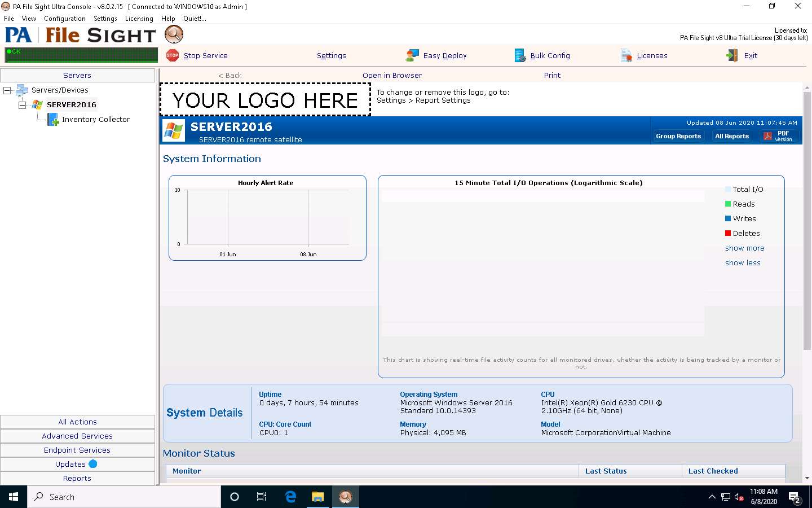Click the magnifying glass logo icon
The width and height of the screenshot is (812, 508).
[x=174, y=34]
